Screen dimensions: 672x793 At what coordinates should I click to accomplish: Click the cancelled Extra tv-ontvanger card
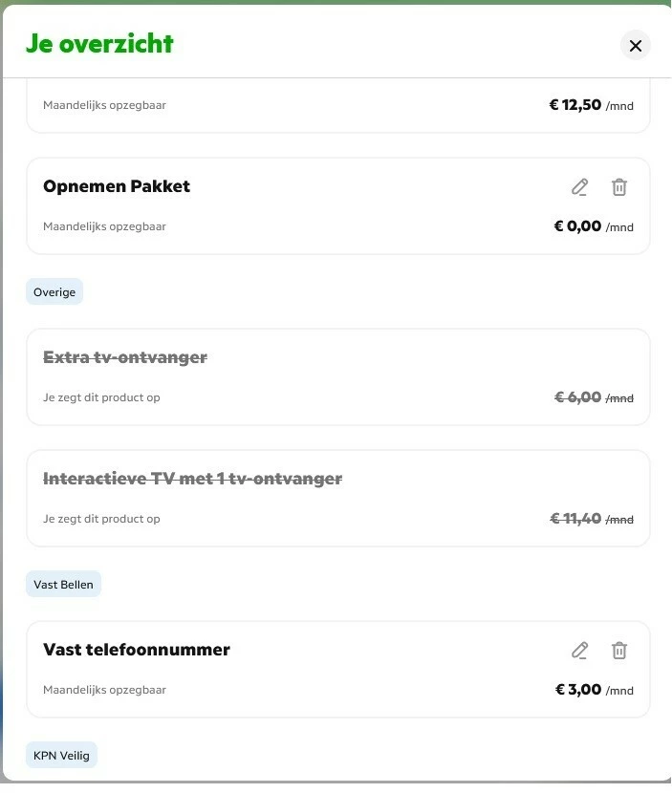tap(337, 376)
